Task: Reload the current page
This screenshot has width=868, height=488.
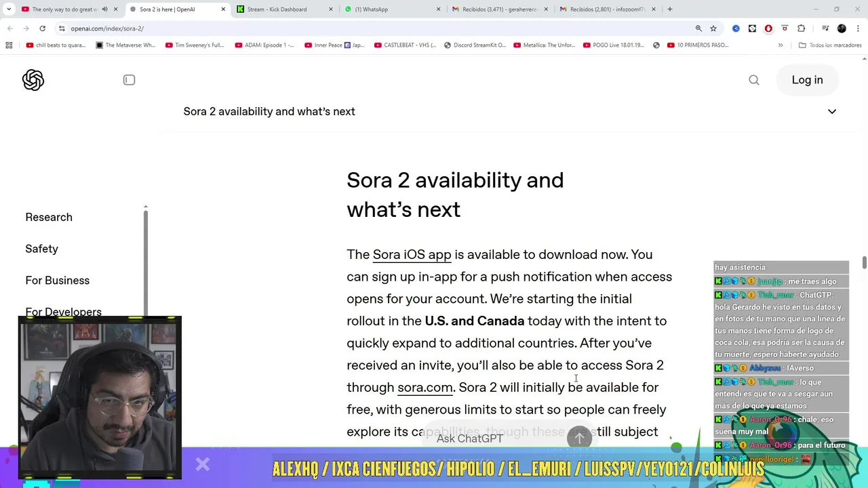Action: point(42,28)
